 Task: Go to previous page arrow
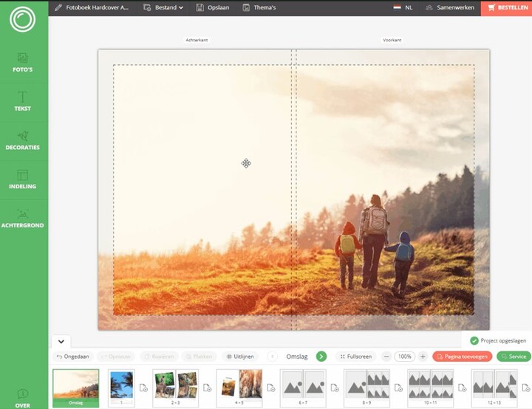click(272, 357)
